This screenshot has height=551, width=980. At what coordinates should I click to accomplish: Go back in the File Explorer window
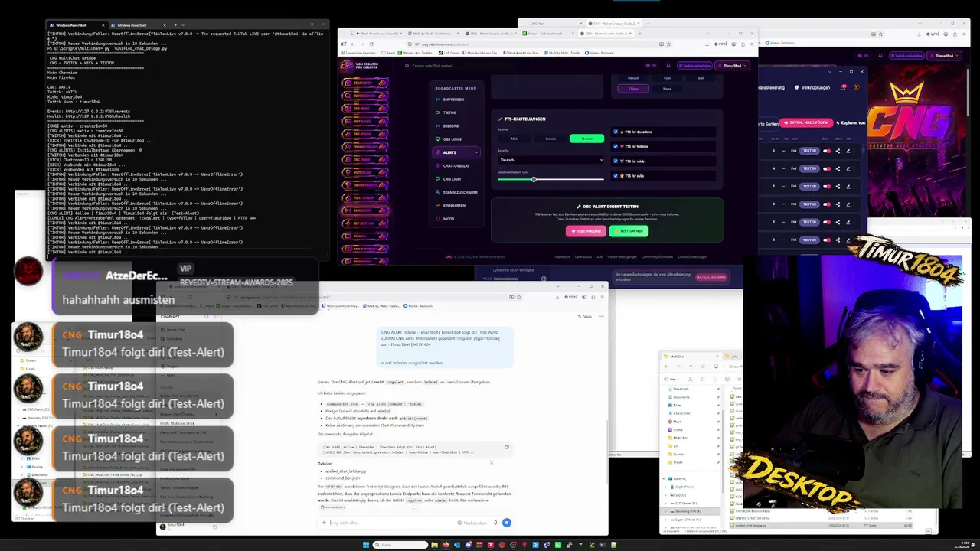point(666,367)
